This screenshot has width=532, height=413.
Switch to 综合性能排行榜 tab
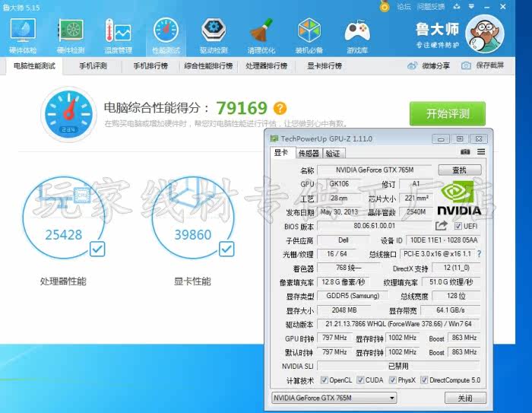click(208, 66)
